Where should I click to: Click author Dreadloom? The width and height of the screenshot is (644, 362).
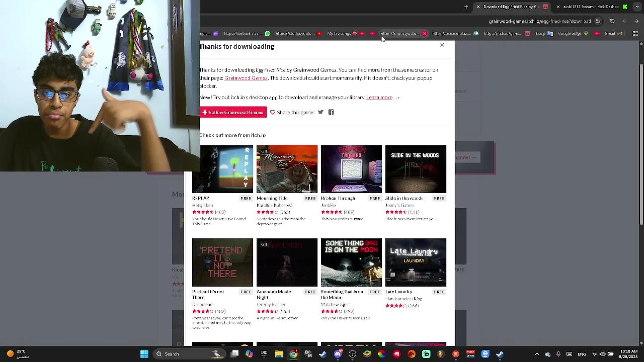[203, 304]
